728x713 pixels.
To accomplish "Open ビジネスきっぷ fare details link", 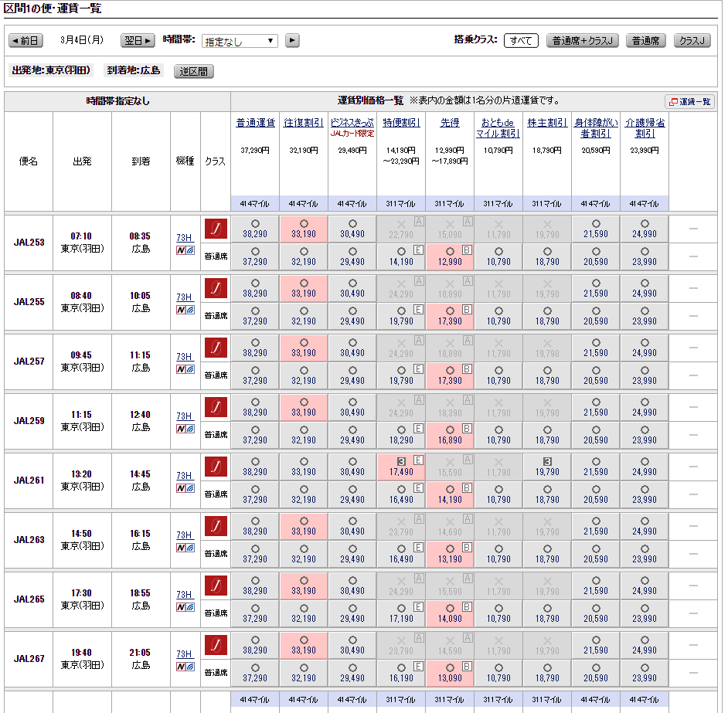I will coord(352,123).
